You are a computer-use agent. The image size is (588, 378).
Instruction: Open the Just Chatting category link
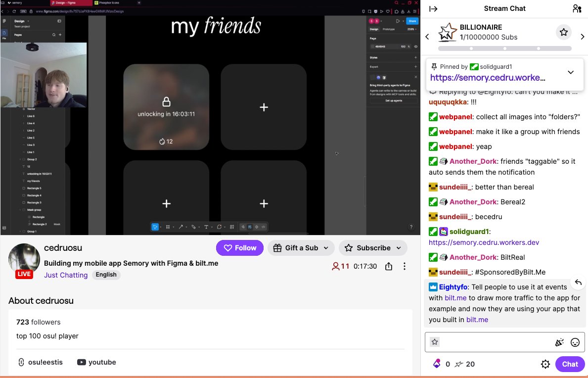tap(66, 275)
